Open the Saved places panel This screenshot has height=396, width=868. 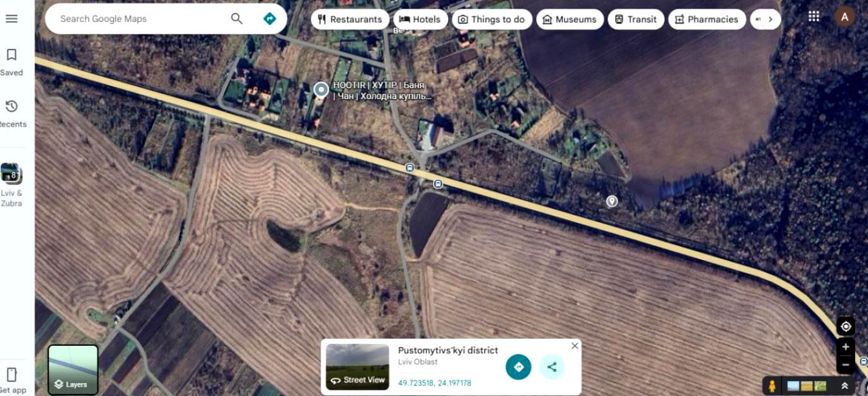(11, 61)
